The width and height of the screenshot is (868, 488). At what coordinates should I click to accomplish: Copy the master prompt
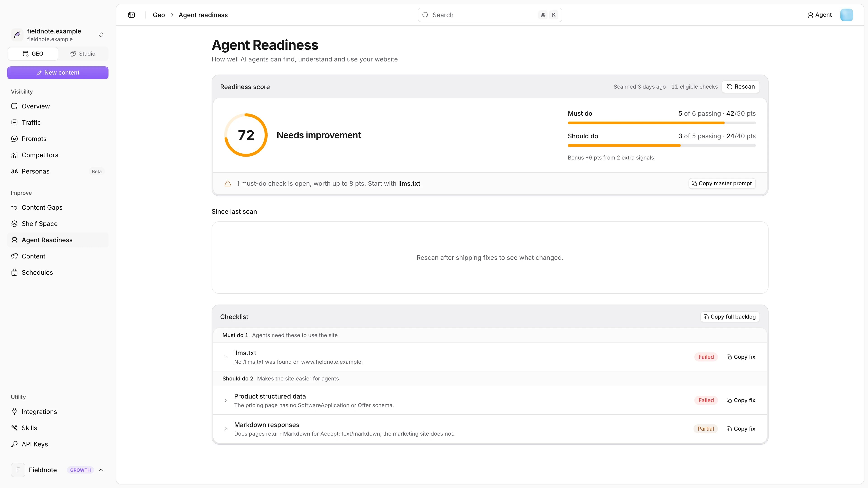722,183
